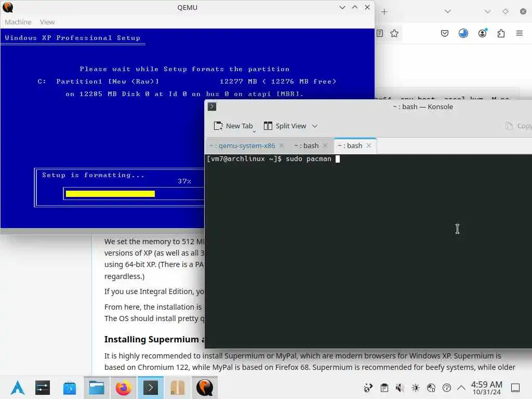The image size is (532, 399).
Task: Click the Keep Below chevron in QEMU title bar
Action: pyautogui.click(x=342, y=7)
